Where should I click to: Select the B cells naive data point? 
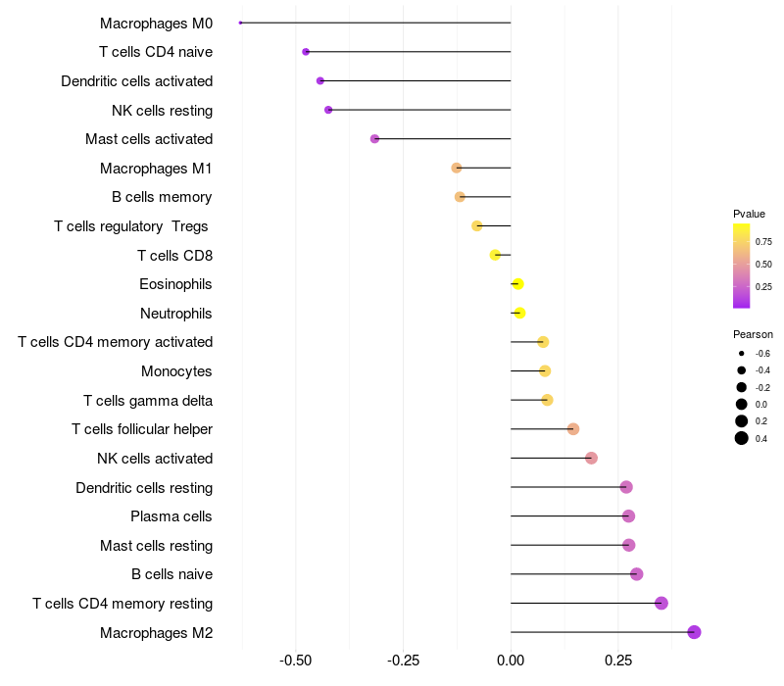click(636, 574)
